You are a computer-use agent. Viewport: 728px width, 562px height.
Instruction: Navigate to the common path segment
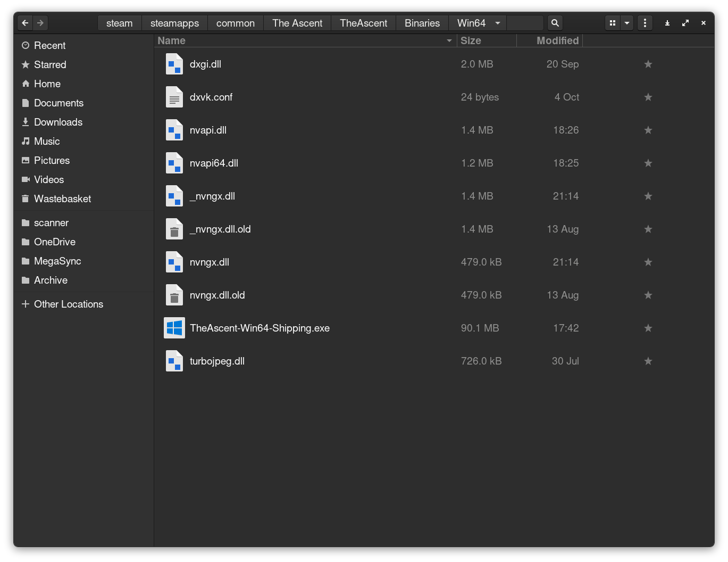pos(236,23)
